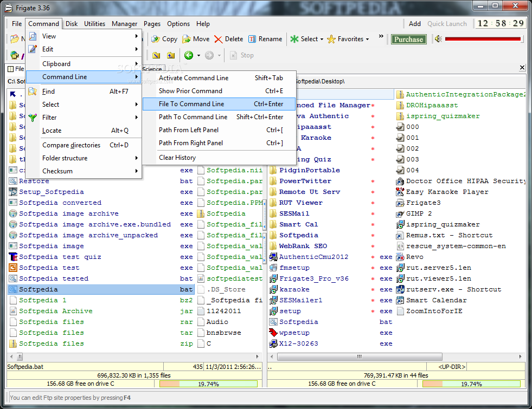The width and height of the screenshot is (532, 409).
Task: Select Path From Right Panel
Action: pyautogui.click(x=219, y=143)
